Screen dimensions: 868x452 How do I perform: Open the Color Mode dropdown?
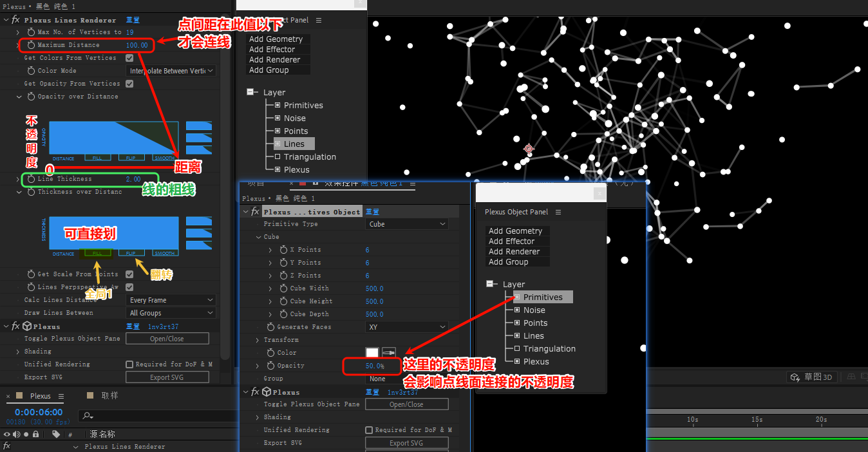pos(171,71)
